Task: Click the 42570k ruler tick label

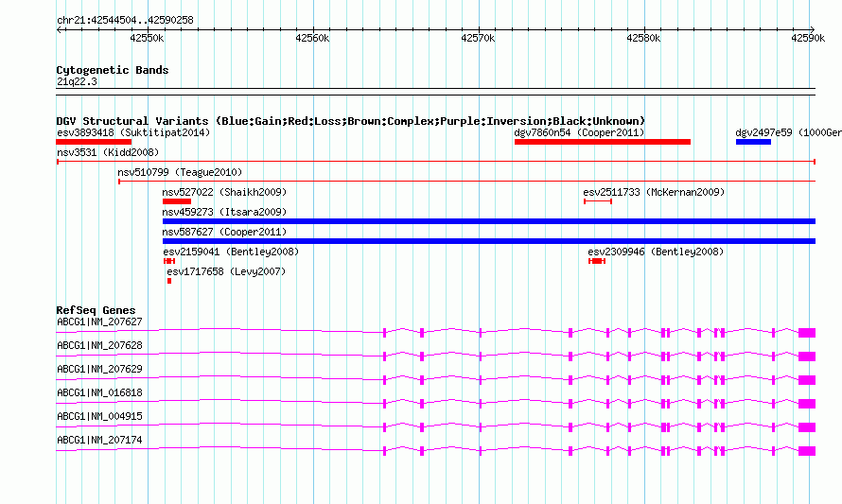Action: [478, 38]
